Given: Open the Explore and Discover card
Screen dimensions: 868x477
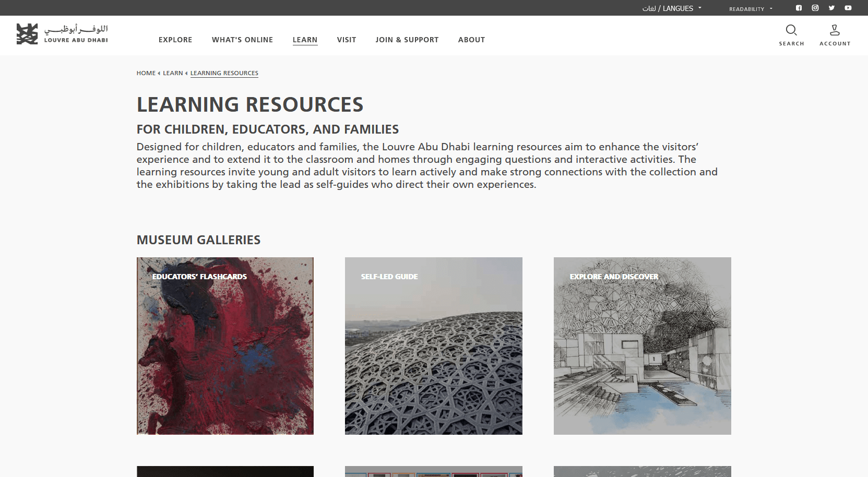Looking at the screenshot, I should click(643, 346).
